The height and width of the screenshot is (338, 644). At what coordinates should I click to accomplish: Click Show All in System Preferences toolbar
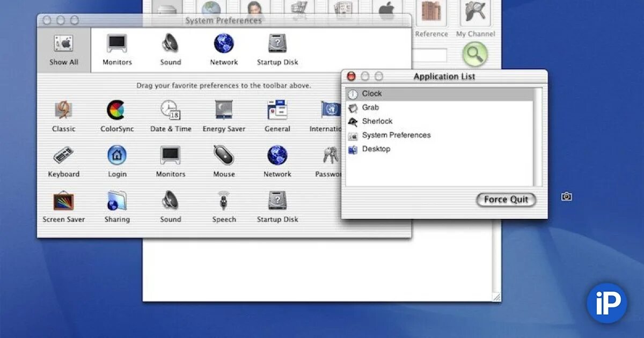pos(64,50)
